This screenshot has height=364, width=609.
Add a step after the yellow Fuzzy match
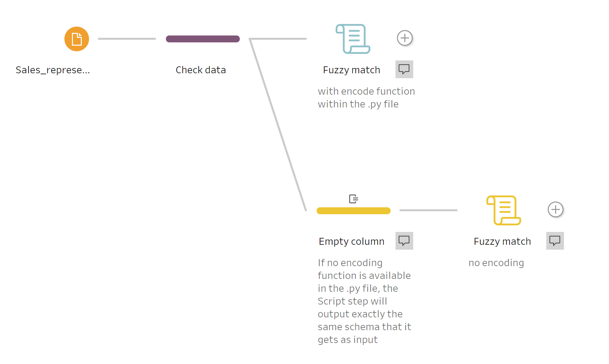(x=555, y=210)
